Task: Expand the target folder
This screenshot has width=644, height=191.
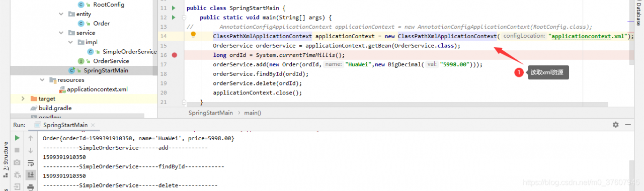Action: point(23,99)
